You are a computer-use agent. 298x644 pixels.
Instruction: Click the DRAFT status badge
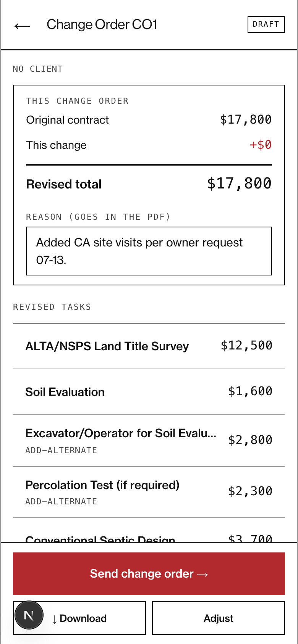pos(266,24)
